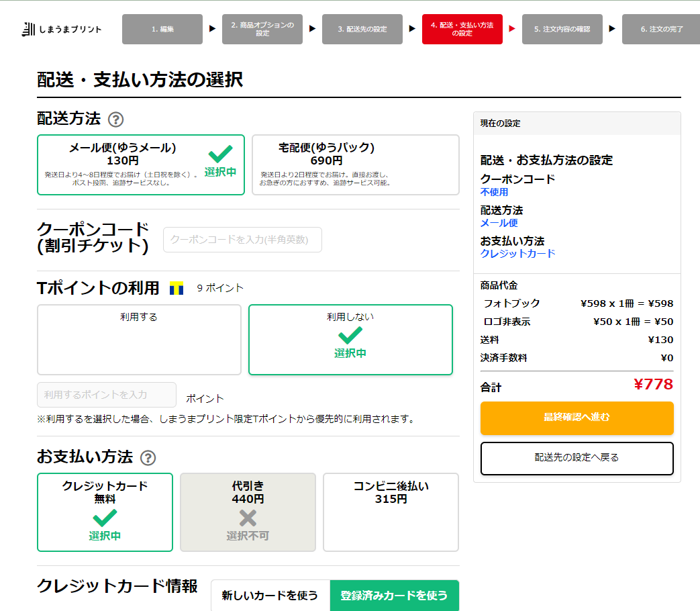Select 登録済みカードを使う tab
Viewport: 700px width, 611px height.
[395, 596]
